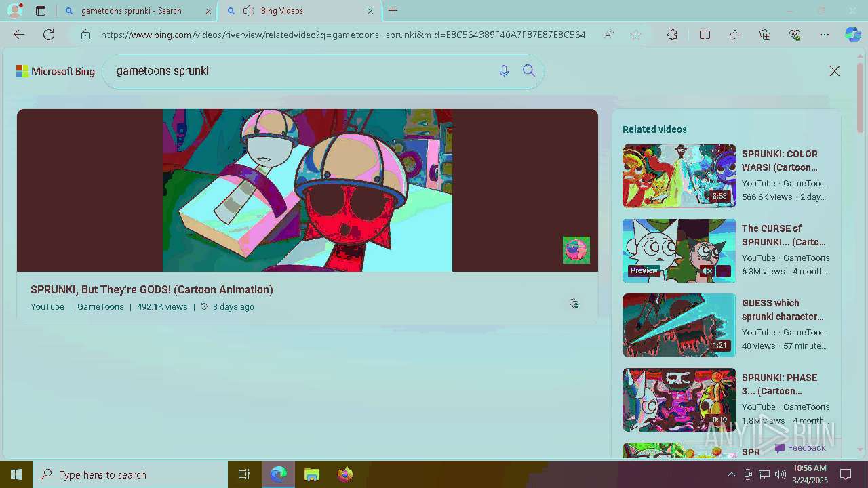View site information lock icon

point(85,35)
